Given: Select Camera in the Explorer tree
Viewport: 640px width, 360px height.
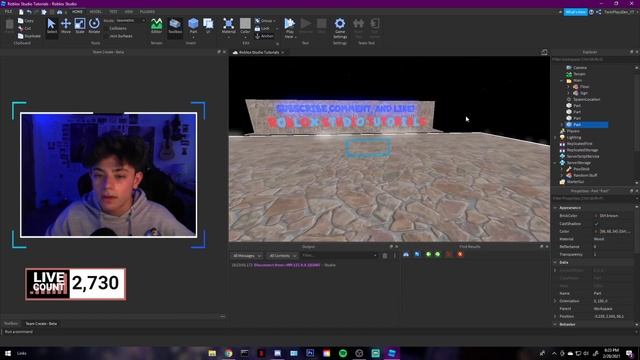Looking at the screenshot, I should pos(580,68).
